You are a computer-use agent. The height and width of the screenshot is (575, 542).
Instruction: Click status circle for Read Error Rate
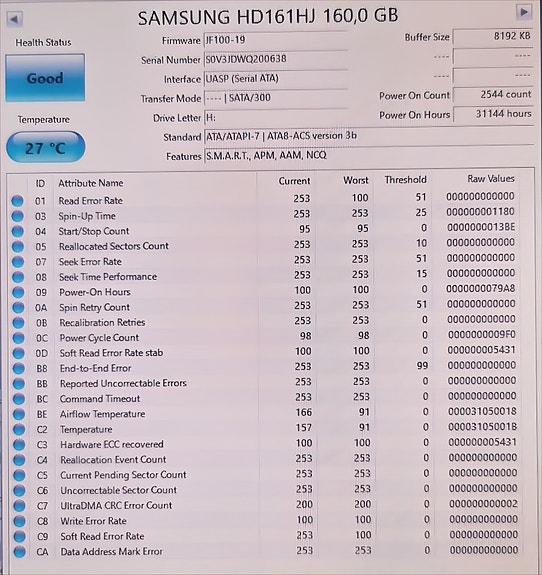point(17,201)
